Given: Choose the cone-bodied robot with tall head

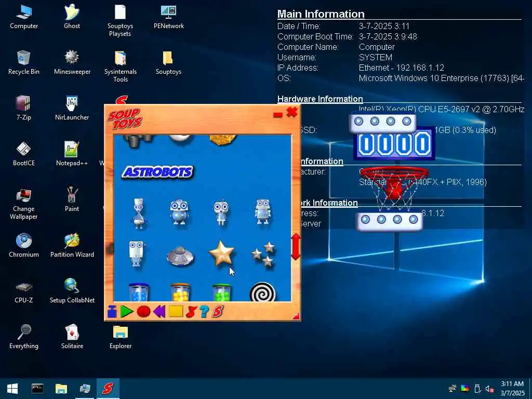Looking at the screenshot, I should point(139,214).
